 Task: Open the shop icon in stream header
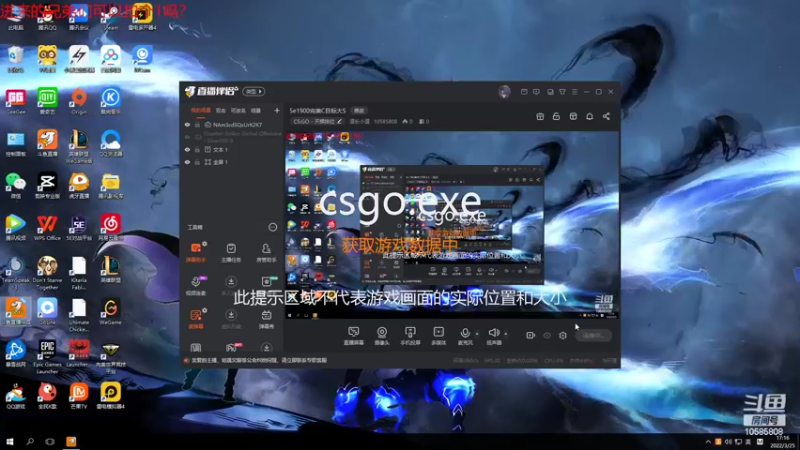[x=573, y=116]
